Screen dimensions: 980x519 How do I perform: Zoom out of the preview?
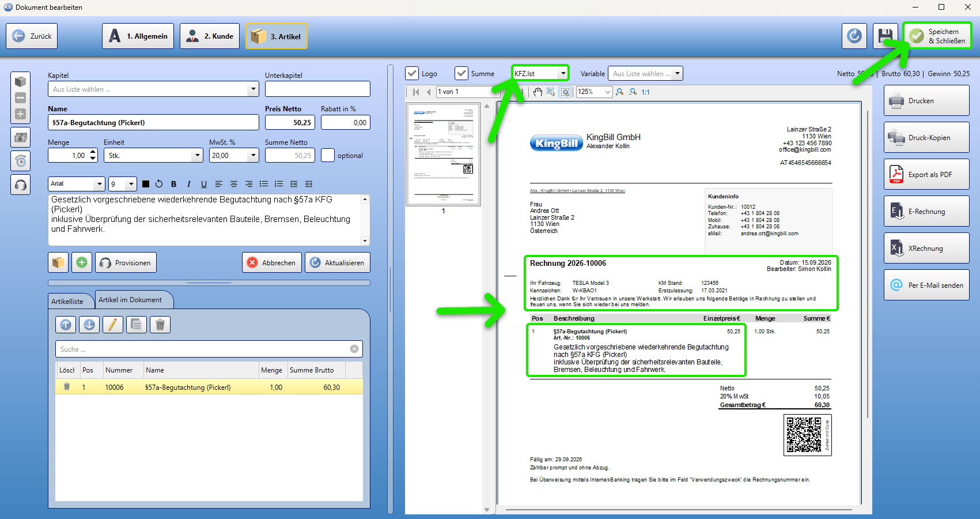(x=633, y=92)
